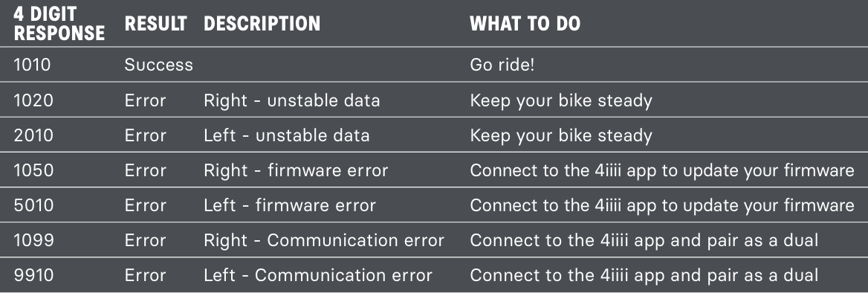Select response code 1099
This screenshot has height=293, width=868.
(x=33, y=240)
